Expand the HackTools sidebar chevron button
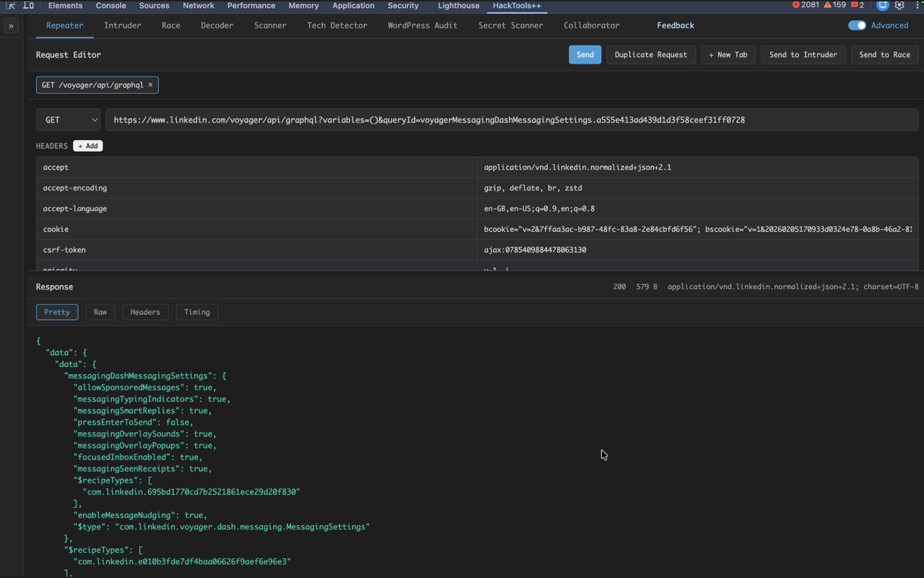The width and height of the screenshot is (924, 578). click(11, 25)
